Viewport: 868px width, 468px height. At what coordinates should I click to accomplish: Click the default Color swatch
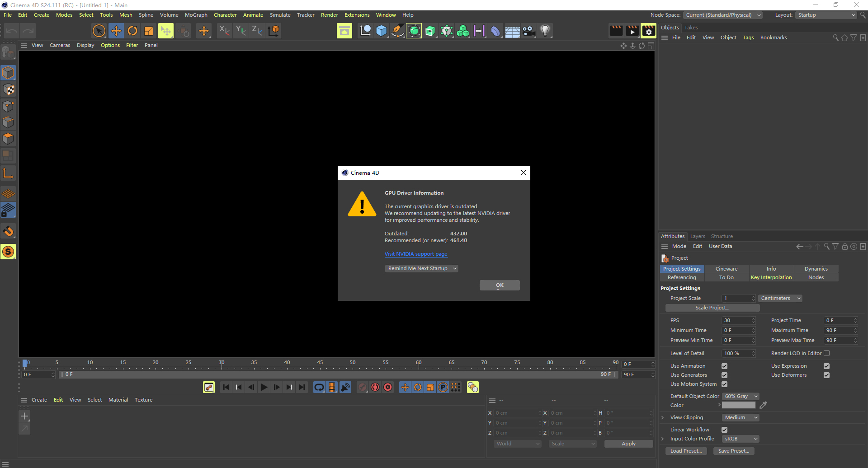pyautogui.click(x=738, y=405)
